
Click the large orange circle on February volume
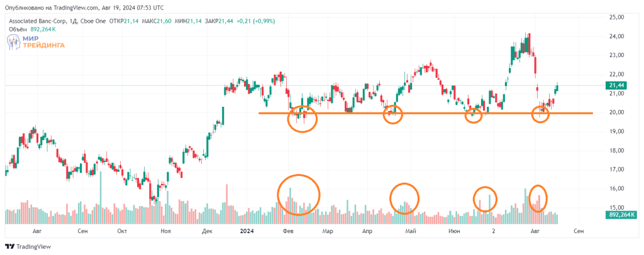pyautogui.click(x=298, y=195)
